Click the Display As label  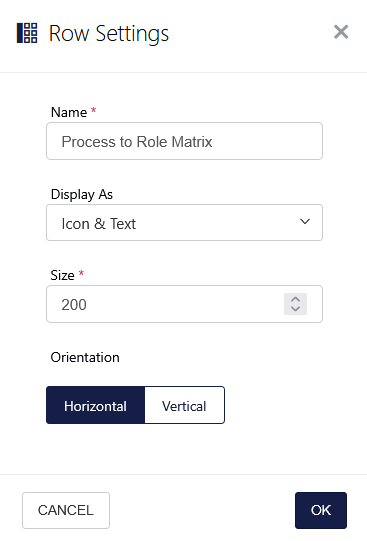coord(82,194)
